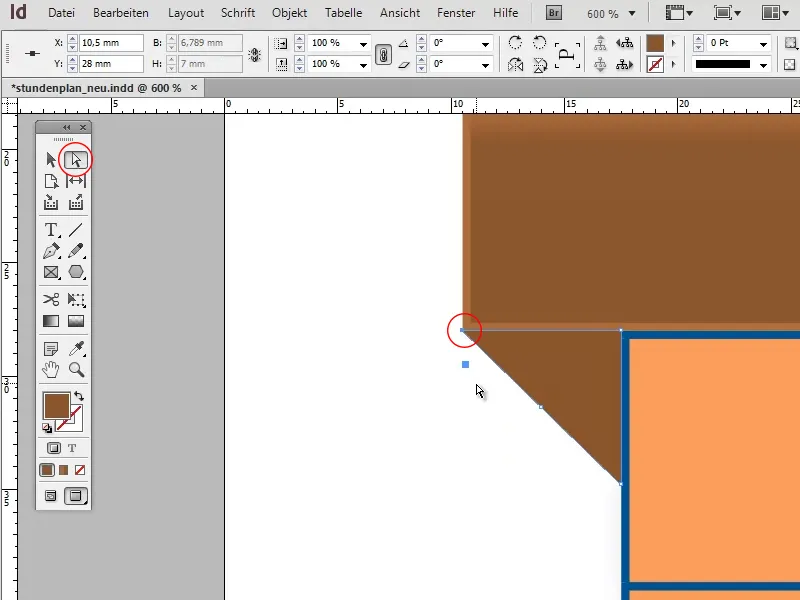Apply None in toolbox
Image resolution: width=800 pixels, height=600 pixels.
[80, 470]
